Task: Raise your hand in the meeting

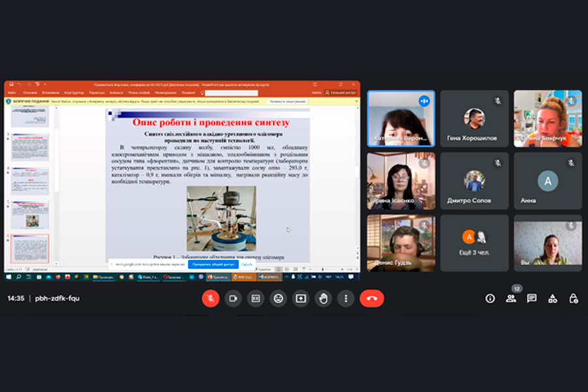Action: 323,299
